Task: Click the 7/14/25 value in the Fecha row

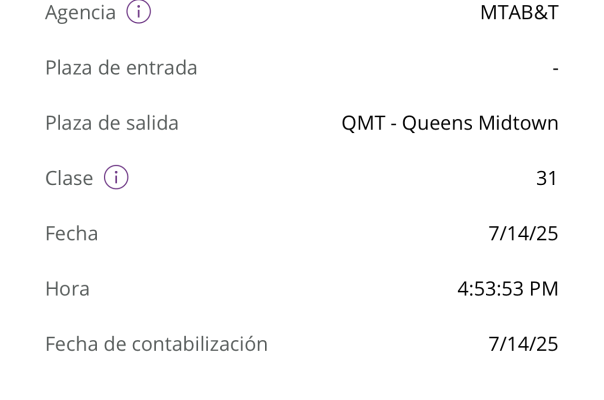Action: tap(523, 234)
